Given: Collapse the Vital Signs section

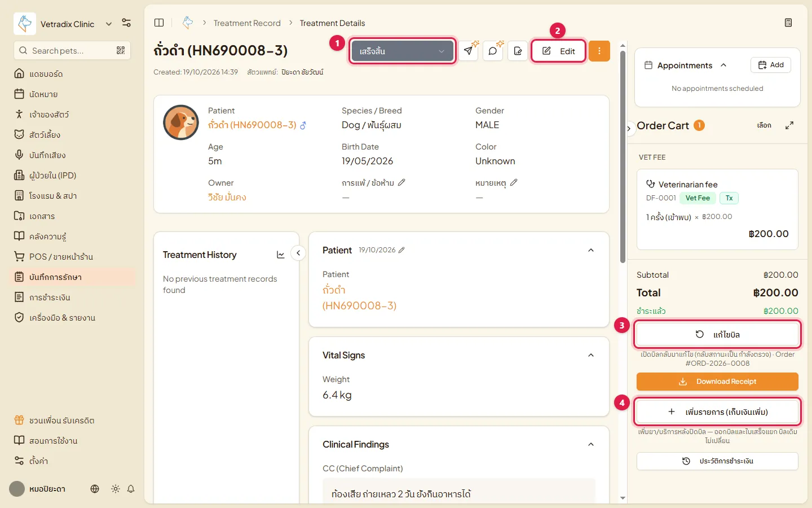Looking at the screenshot, I should click(591, 355).
